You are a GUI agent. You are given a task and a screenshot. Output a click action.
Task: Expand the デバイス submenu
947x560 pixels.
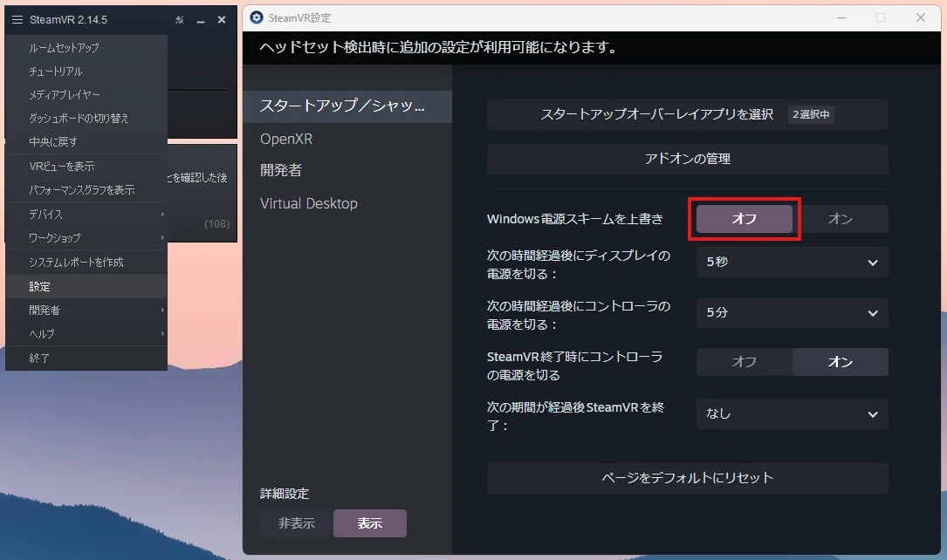pyautogui.click(x=86, y=215)
